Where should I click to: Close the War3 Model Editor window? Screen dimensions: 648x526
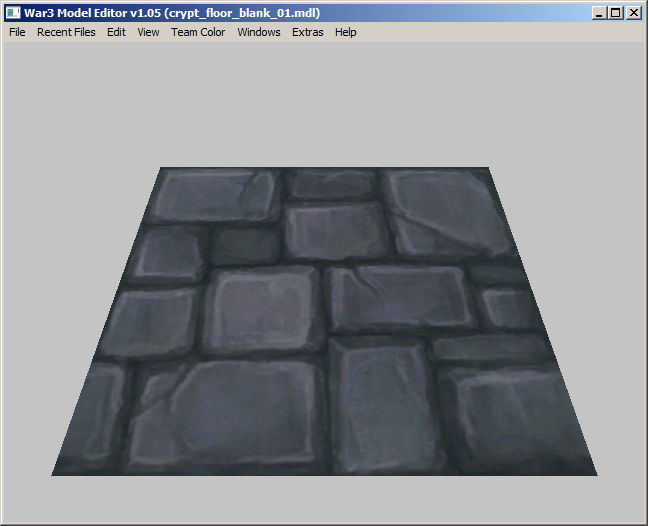click(634, 13)
